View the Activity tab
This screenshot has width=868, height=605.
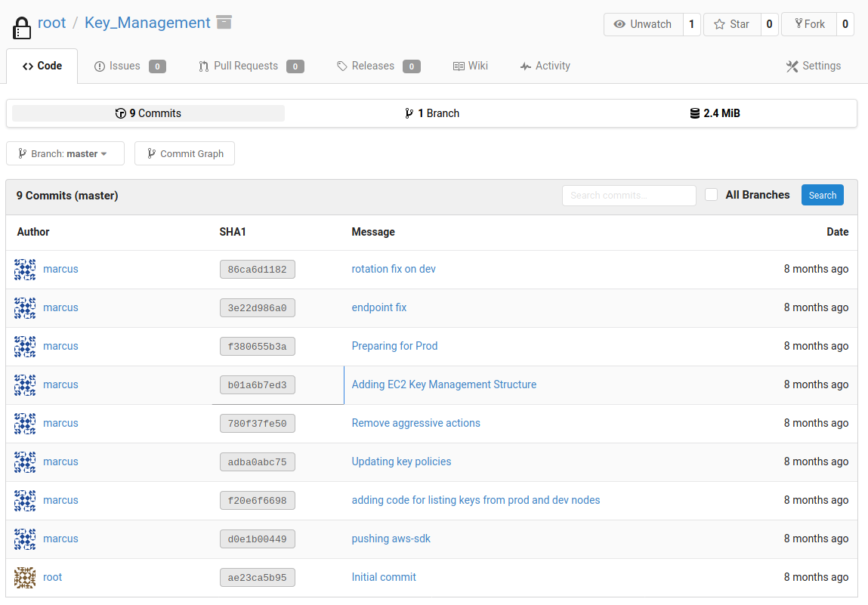[x=545, y=66]
